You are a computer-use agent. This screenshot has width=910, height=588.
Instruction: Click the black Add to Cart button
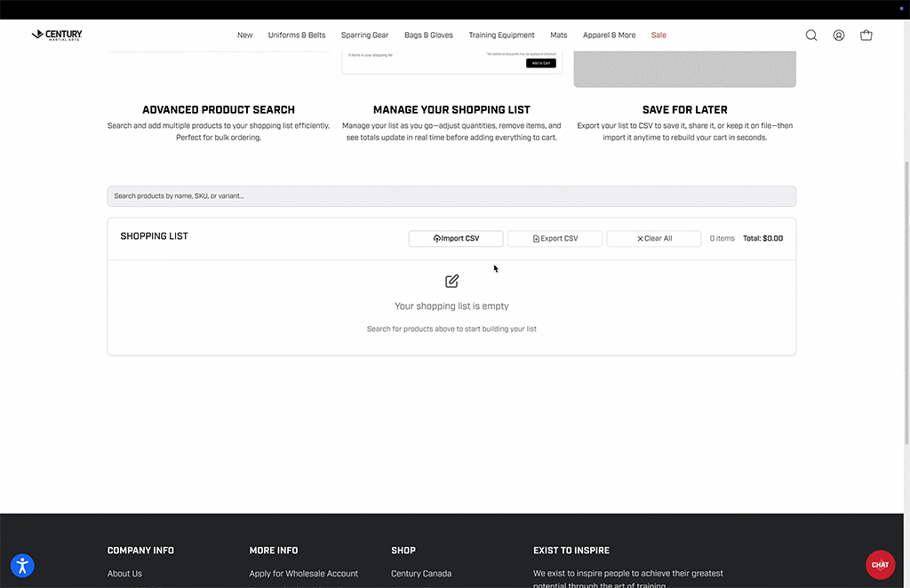click(x=541, y=63)
